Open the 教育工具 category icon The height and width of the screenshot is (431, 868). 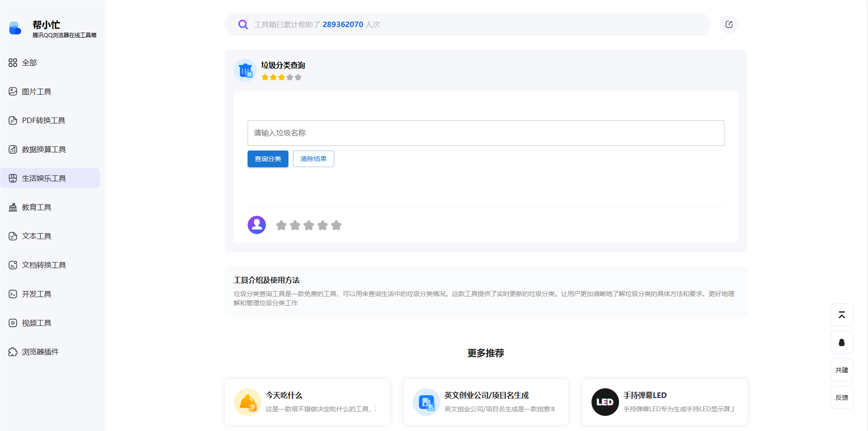click(x=12, y=207)
